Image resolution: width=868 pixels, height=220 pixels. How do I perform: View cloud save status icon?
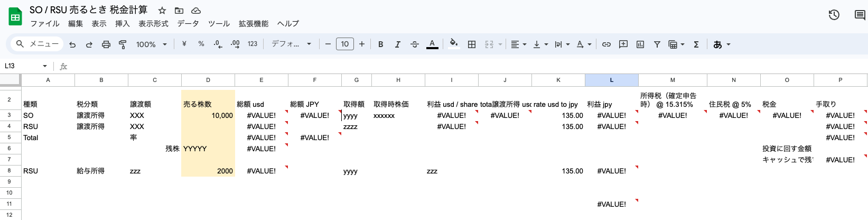(x=196, y=11)
